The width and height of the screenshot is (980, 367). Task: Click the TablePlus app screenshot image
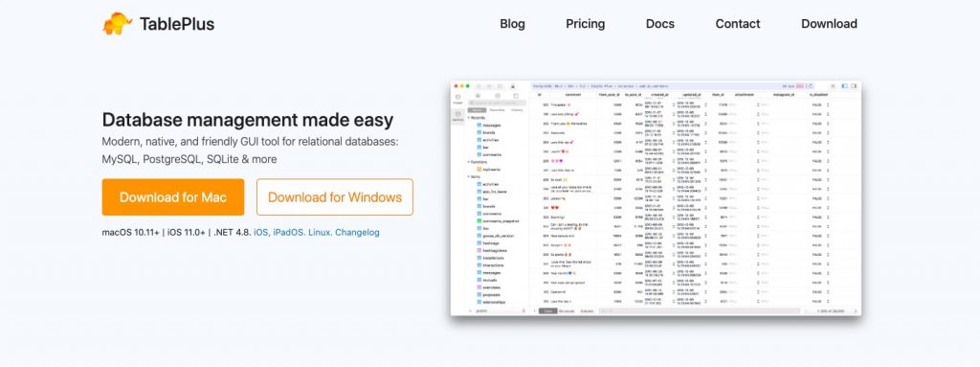[x=656, y=198]
